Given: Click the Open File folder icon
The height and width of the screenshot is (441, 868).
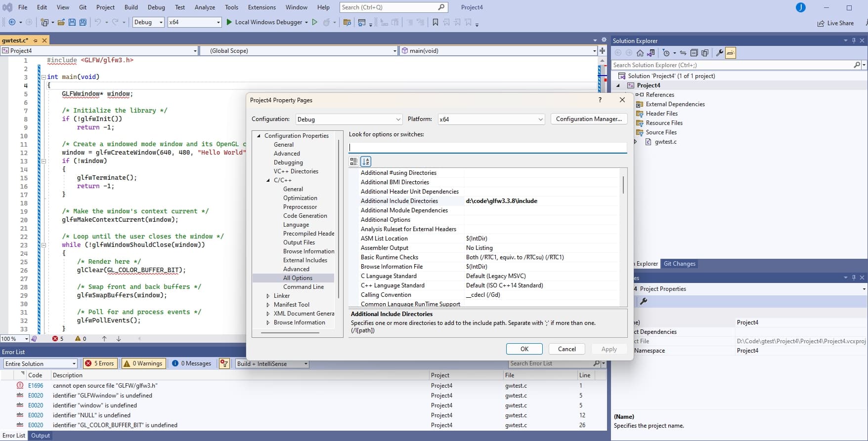Looking at the screenshot, I should [61, 22].
